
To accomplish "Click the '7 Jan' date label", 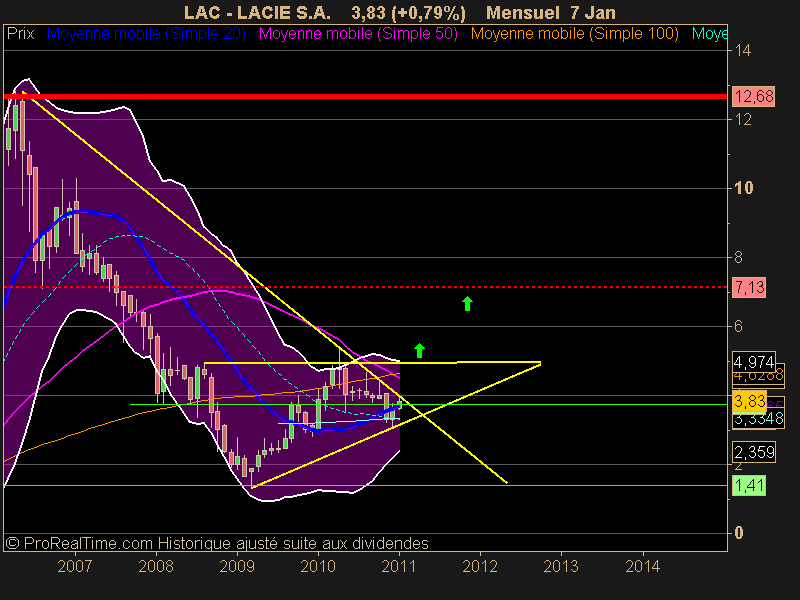I will pyautogui.click(x=593, y=13).
